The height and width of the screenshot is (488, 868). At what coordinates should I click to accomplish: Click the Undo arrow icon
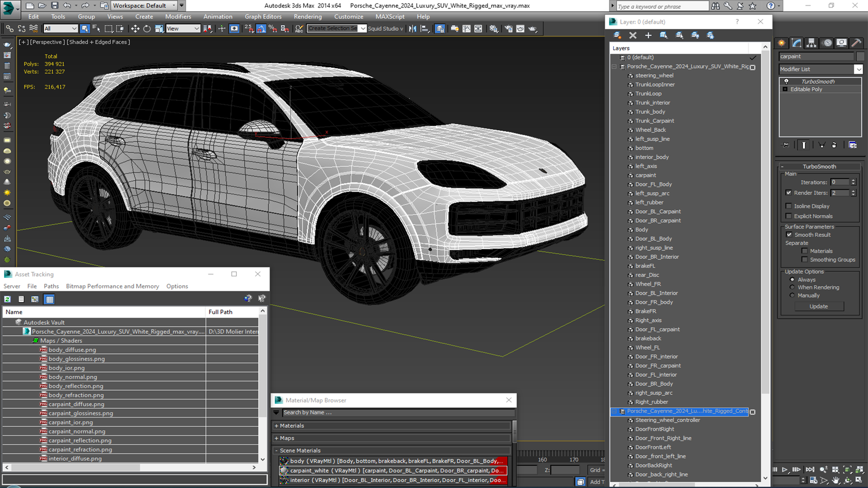coord(67,5)
